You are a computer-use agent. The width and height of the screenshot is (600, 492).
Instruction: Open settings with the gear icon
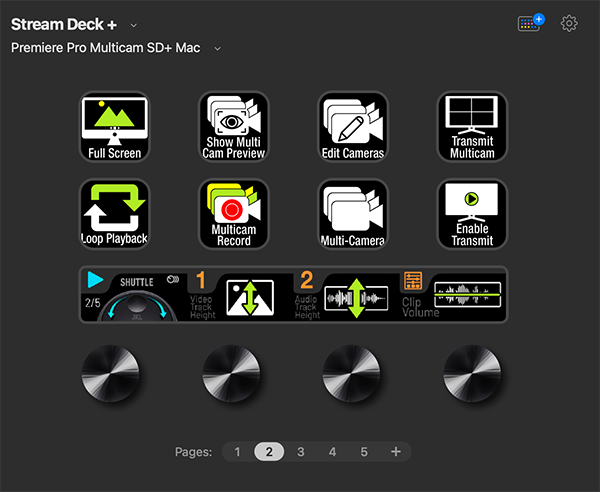tap(569, 24)
